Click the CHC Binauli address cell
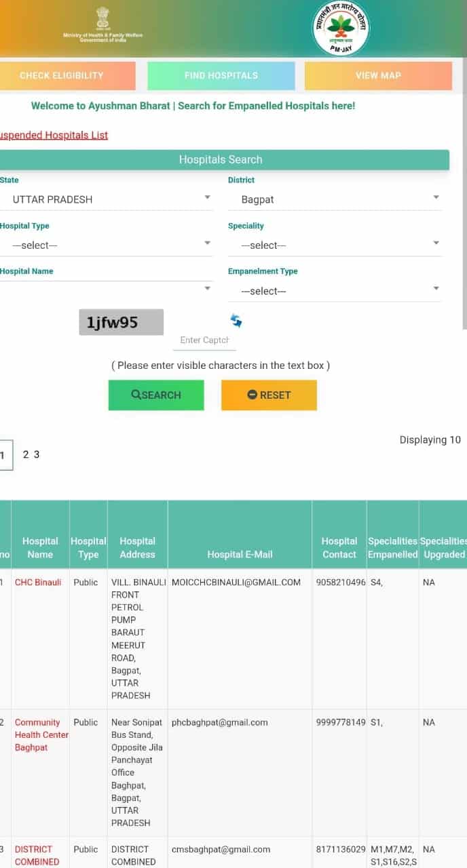 (x=138, y=639)
